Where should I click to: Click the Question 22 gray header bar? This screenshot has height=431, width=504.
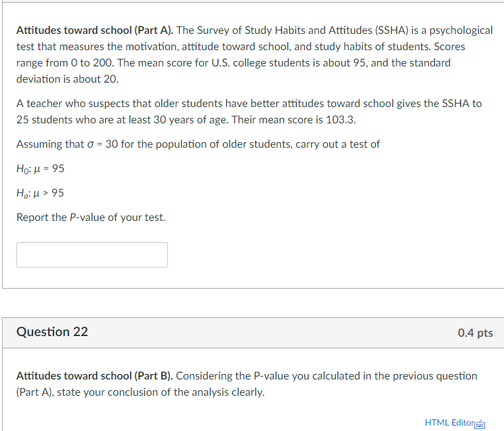tap(253, 333)
